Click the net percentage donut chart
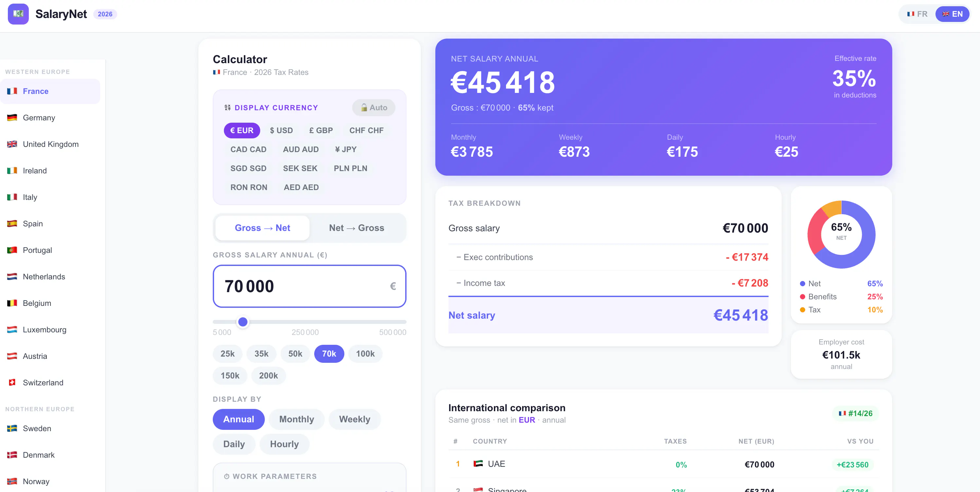The height and width of the screenshot is (492, 980). pos(841,234)
